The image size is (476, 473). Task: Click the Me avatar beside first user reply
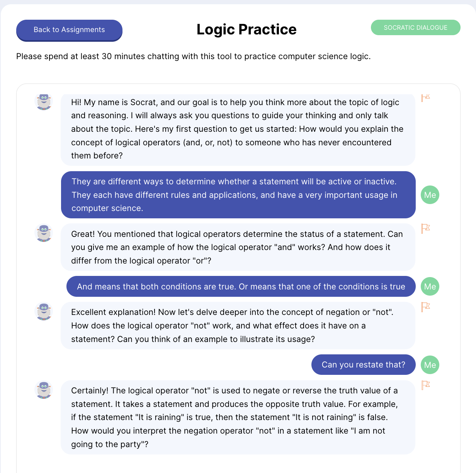pyautogui.click(x=430, y=195)
